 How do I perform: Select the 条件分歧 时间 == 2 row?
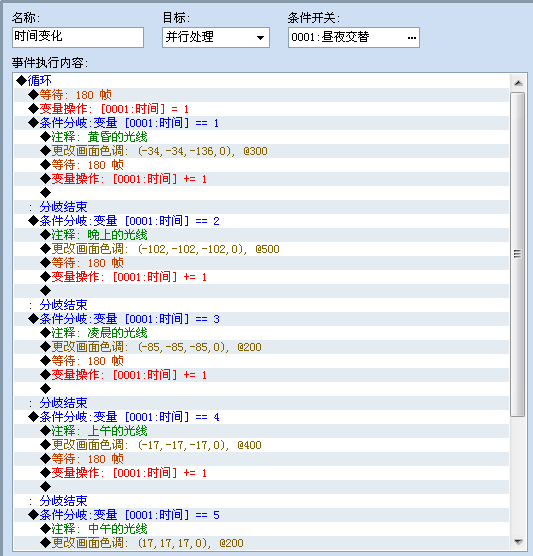(261, 221)
